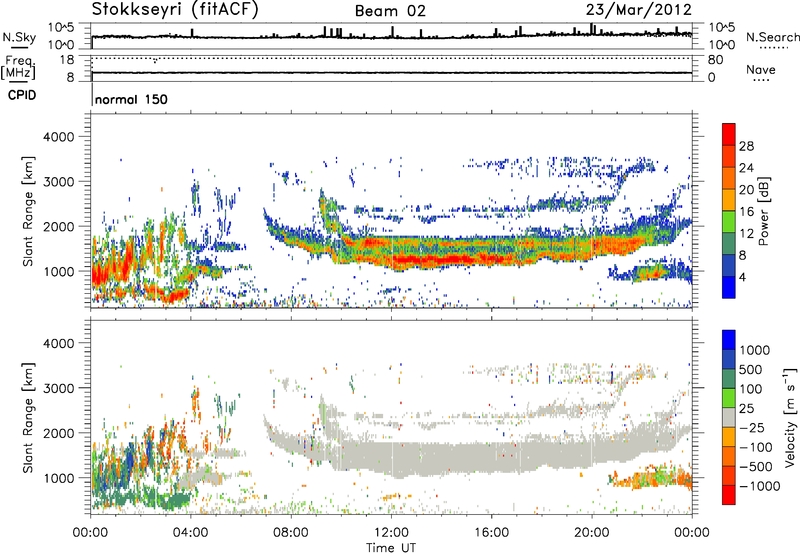Click the 'N.Search' legend label

tap(773, 37)
